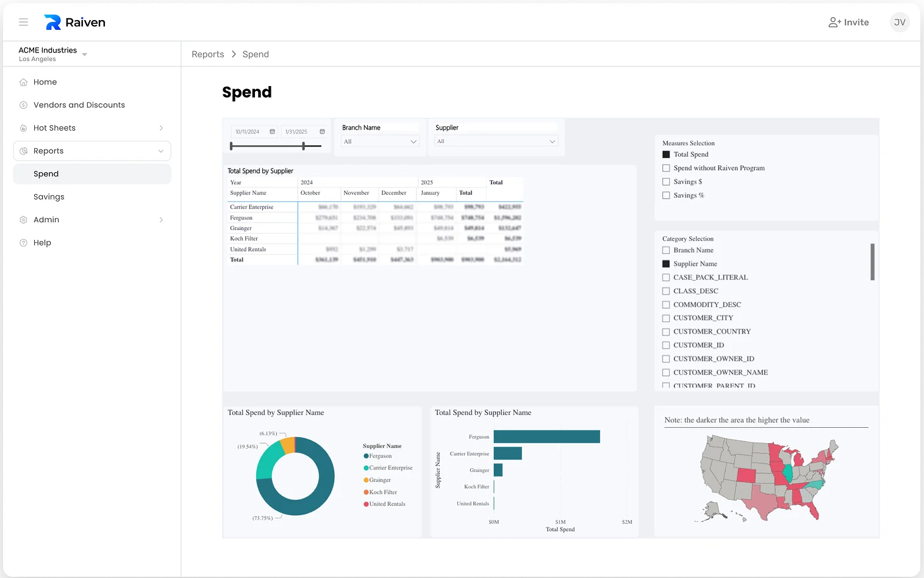924x578 pixels.
Task: Expand the Hot Sheets submenu chevron
Action: pyautogui.click(x=161, y=128)
